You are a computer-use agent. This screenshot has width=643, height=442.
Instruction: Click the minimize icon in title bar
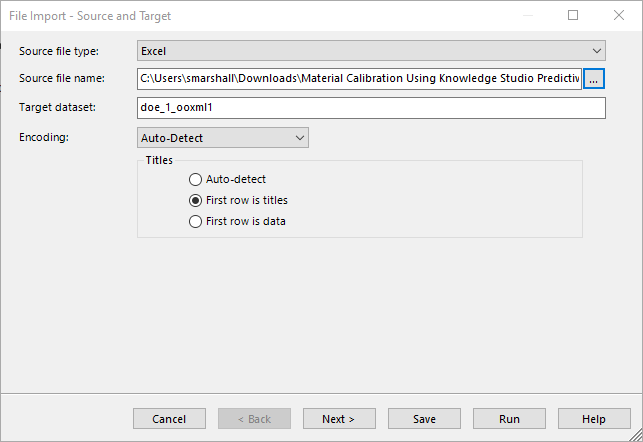point(528,15)
